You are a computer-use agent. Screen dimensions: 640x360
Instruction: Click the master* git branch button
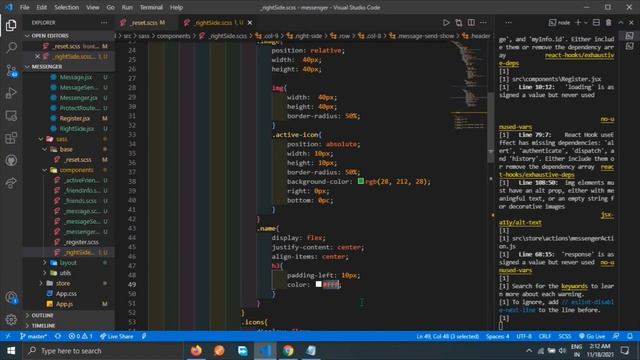33,336
